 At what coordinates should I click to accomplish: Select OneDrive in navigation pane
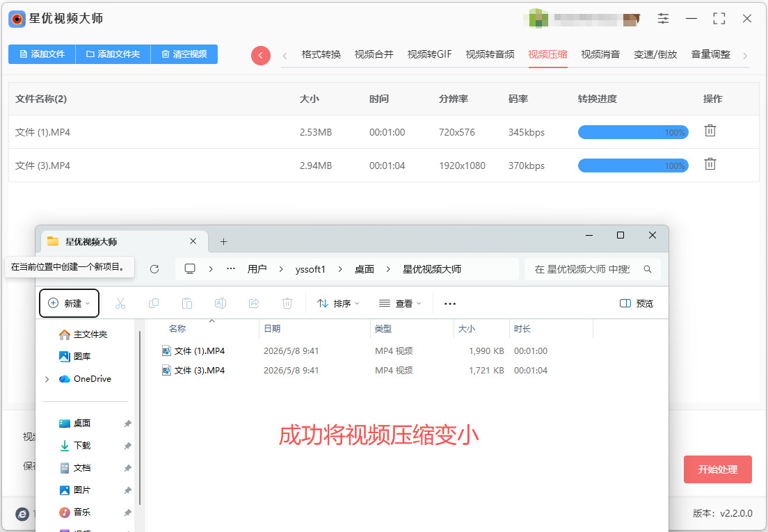pos(86,379)
